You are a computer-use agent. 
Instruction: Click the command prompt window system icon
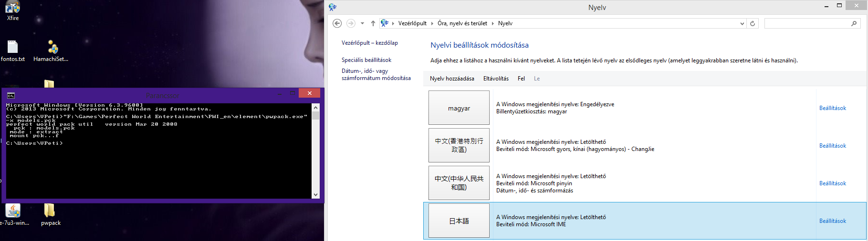coord(11,95)
